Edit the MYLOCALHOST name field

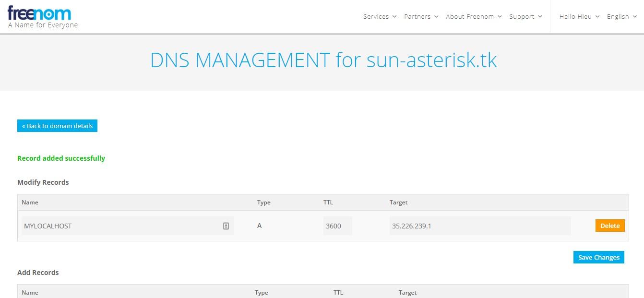click(128, 226)
